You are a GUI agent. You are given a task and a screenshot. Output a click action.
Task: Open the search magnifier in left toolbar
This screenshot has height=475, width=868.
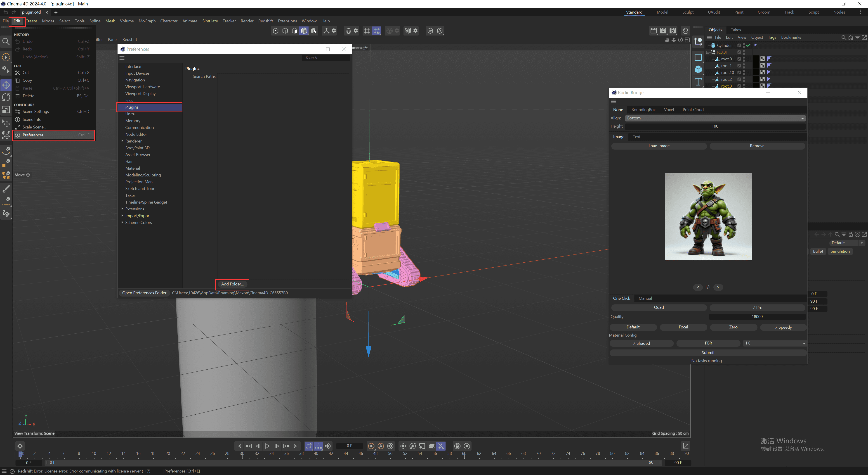(6, 41)
